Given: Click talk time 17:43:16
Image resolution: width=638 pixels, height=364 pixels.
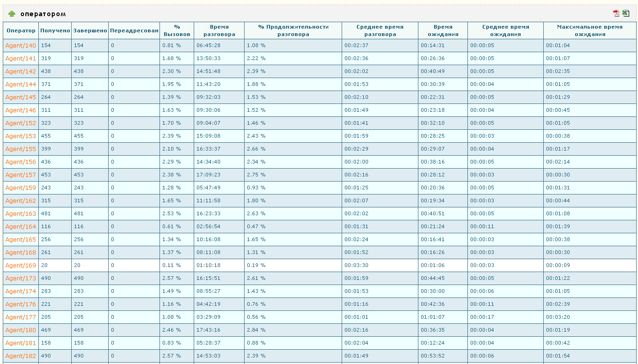Looking at the screenshot, I should coord(208,330).
